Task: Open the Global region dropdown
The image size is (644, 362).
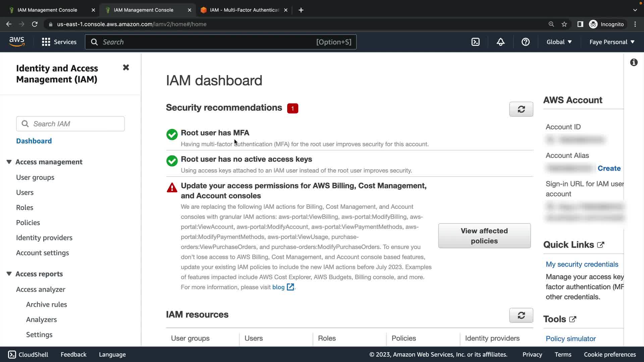Action: [559, 42]
